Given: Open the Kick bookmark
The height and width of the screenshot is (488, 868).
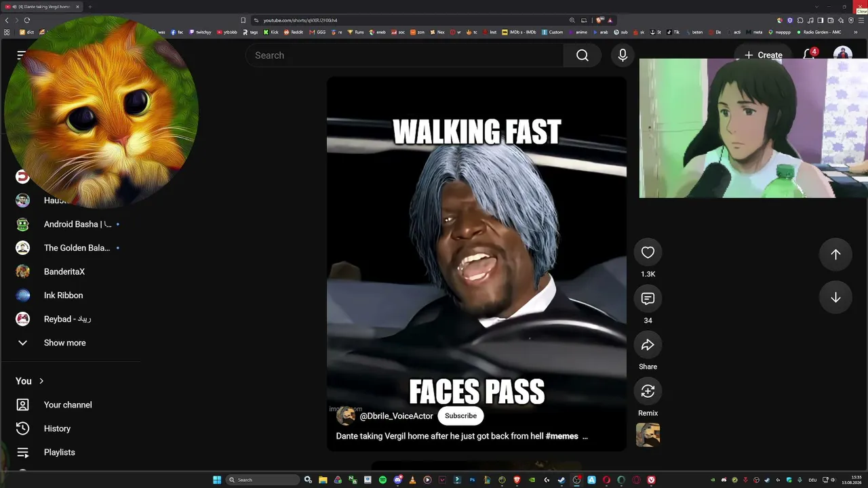Looking at the screenshot, I should tap(271, 32).
